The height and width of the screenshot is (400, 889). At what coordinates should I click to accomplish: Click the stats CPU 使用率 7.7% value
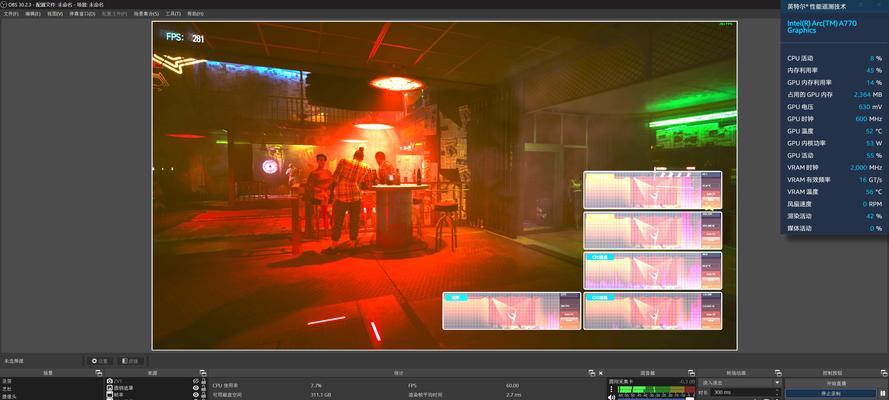[x=316, y=385]
